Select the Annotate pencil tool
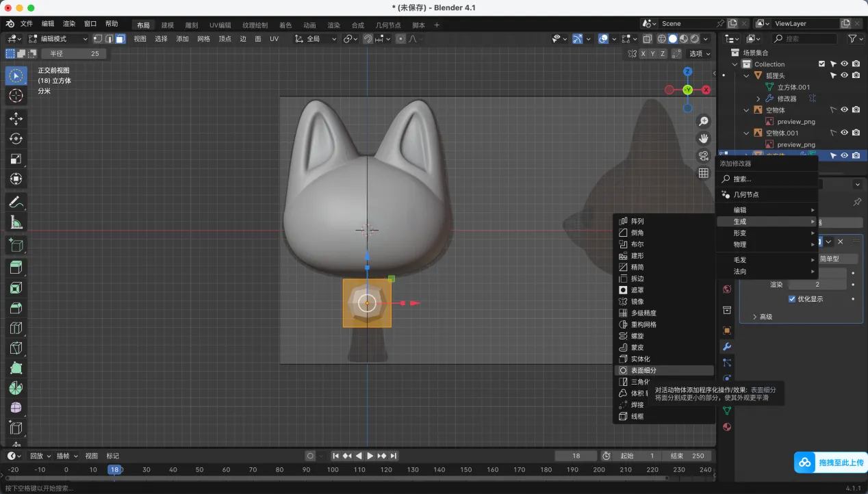The height and width of the screenshot is (494, 868). click(16, 202)
